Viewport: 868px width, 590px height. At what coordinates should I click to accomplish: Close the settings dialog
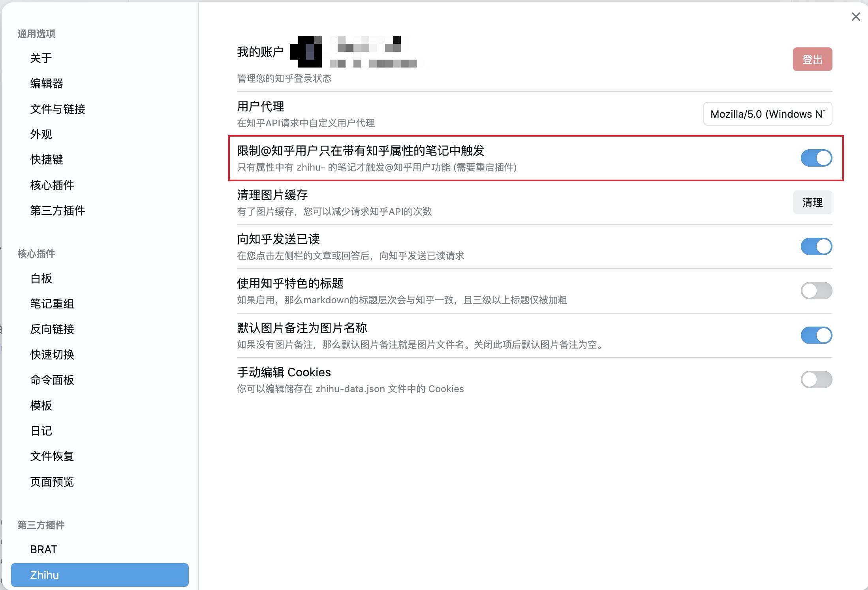(856, 17)
